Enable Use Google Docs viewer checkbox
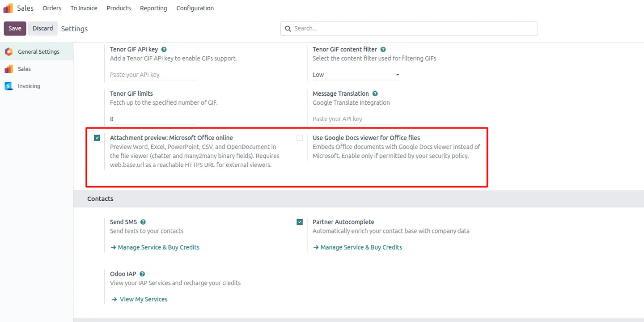 coord(300,138)
